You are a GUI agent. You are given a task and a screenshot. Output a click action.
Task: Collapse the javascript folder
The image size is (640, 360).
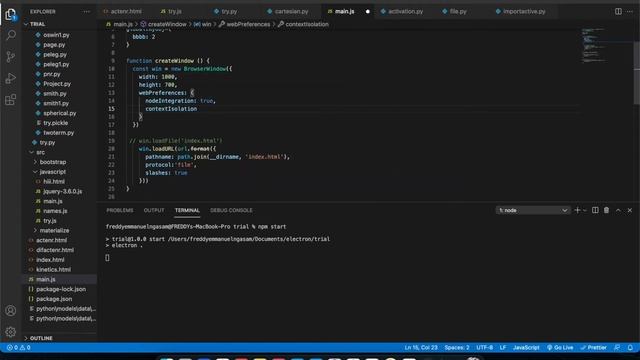pyautogui.click(x=52, y=172)
